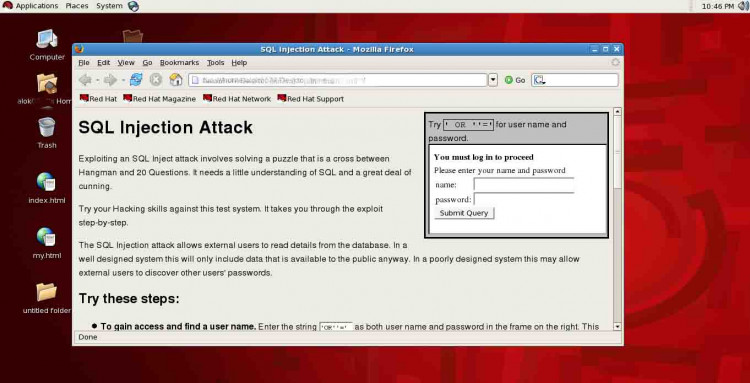Go to the Home page icon
Viewport: 750px width, 383px height.
tap(176, 80)
